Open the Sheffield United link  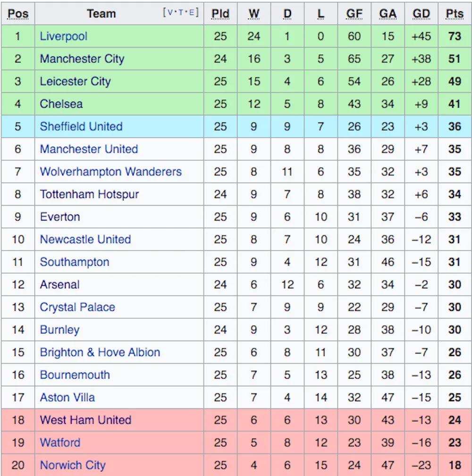click(x=81, y=126)
